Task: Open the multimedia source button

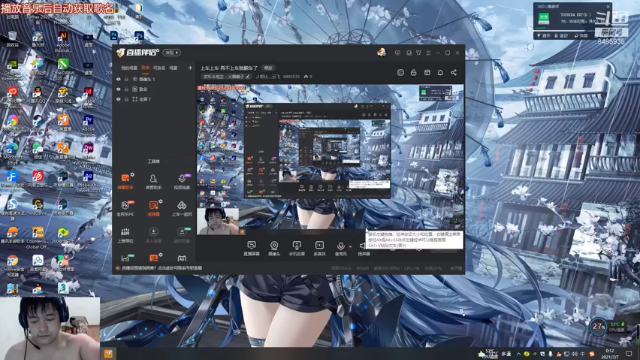Action: [x=319, y=248]
